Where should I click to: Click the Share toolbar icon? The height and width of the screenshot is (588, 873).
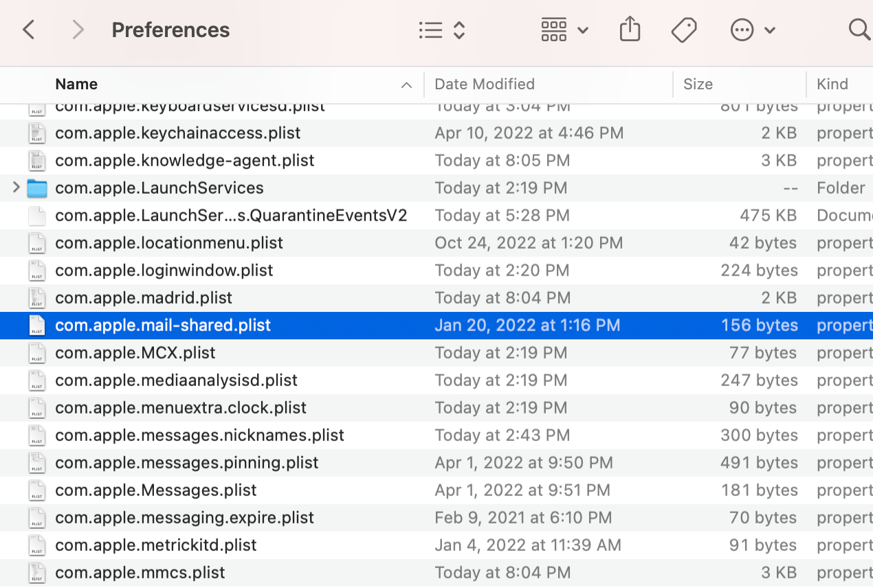tap(630, 30)
